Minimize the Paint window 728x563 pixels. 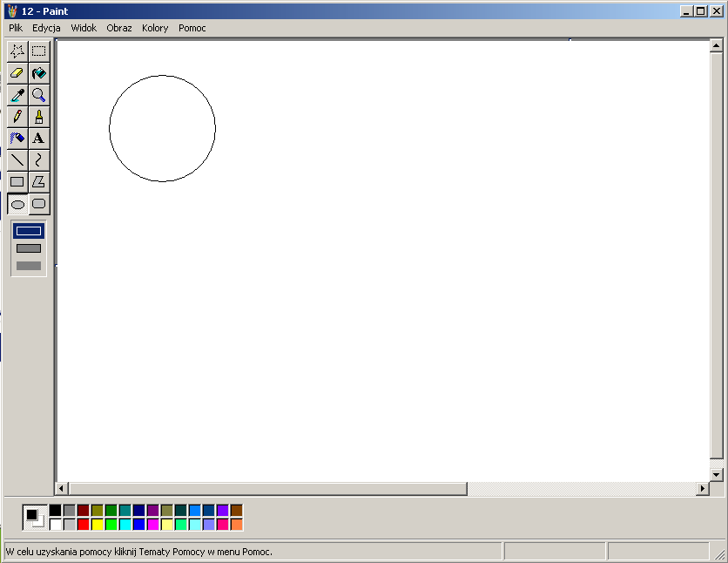click(x=686, y=11)
